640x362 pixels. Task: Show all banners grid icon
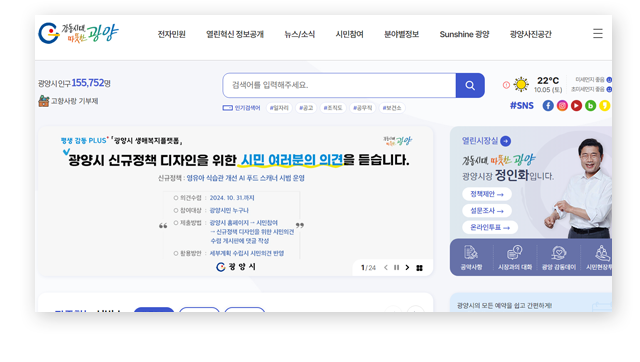click(x=419, y=268)
